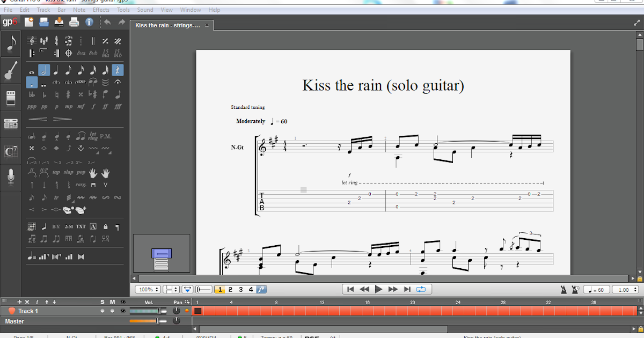This screenshot has height=338, width=644.
Task: Create a new document with toolbar icon
Action: [x=29, y=22]
